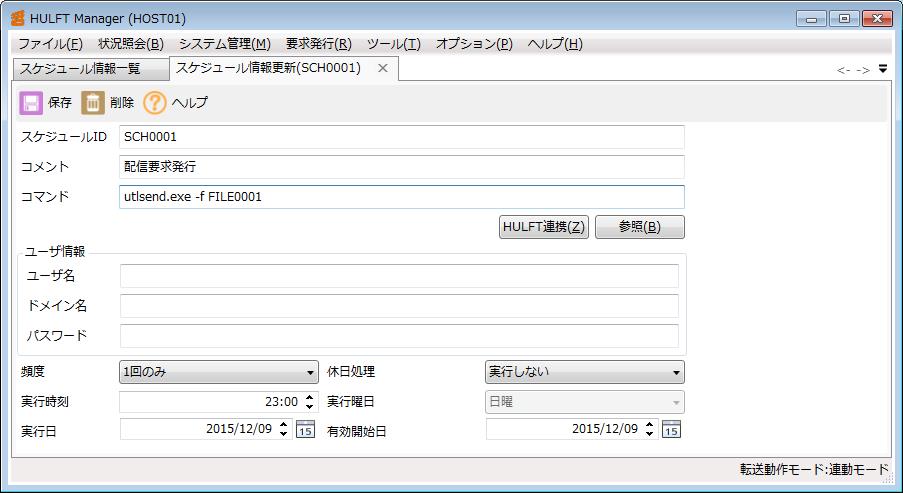Focus the パスワード input field
The image size is (903, 493).
point(399,336)
